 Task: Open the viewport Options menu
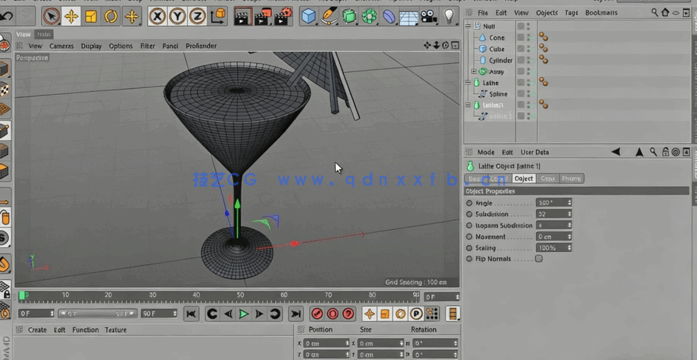point(120,46)
